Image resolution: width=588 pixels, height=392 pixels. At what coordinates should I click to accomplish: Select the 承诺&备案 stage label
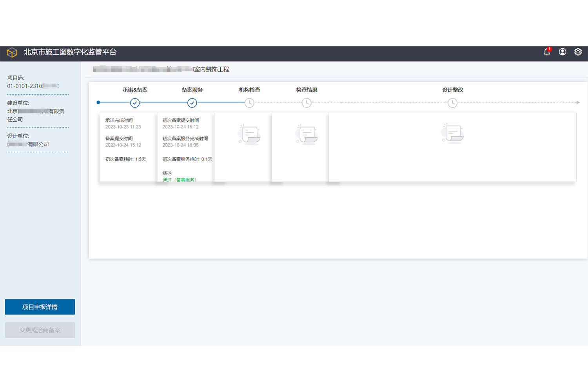pyautogui.click(x=135, y=90)
